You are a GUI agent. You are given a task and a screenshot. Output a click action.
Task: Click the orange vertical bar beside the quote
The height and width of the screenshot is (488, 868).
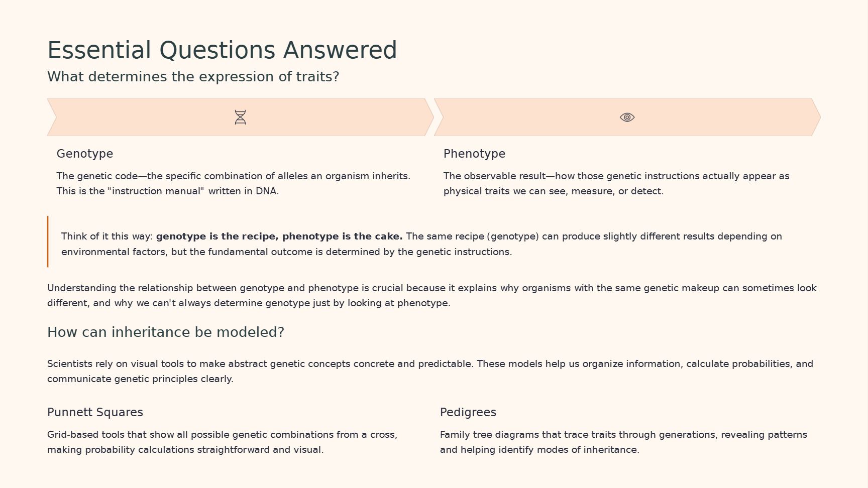pos(48,241)
